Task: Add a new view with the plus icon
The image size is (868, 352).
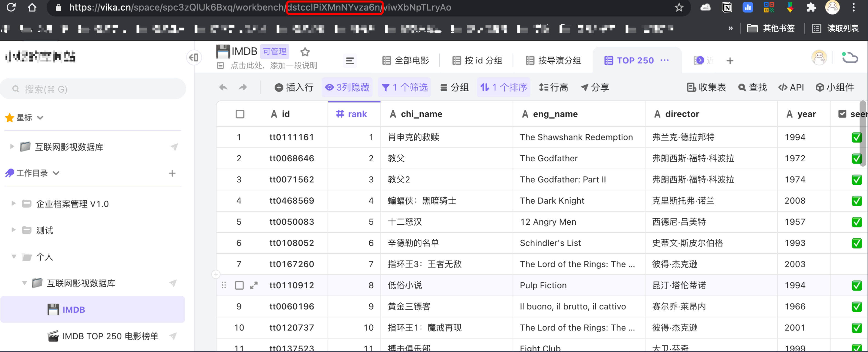Action: pos(729,61)
